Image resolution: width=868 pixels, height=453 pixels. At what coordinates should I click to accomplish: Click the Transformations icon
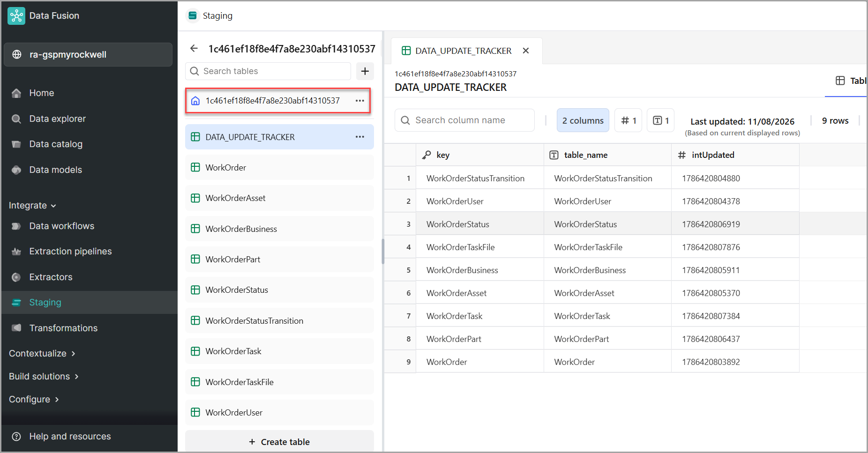(16, 328)
